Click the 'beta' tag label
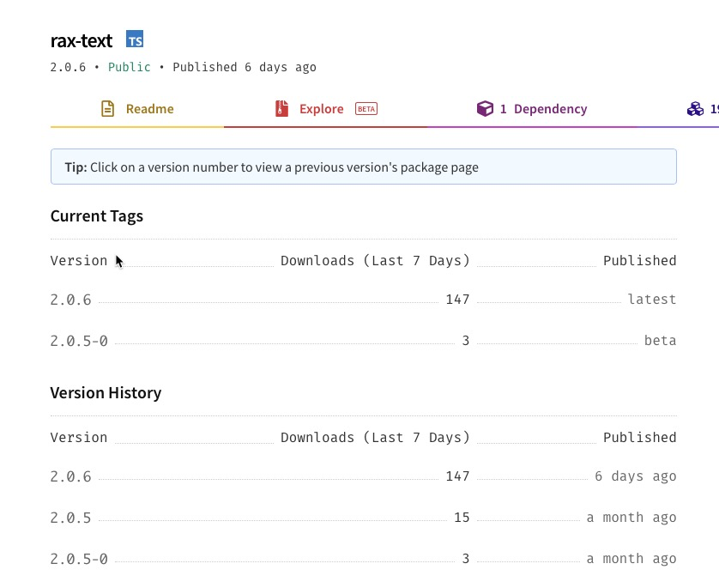 click(x=661, y=341)
